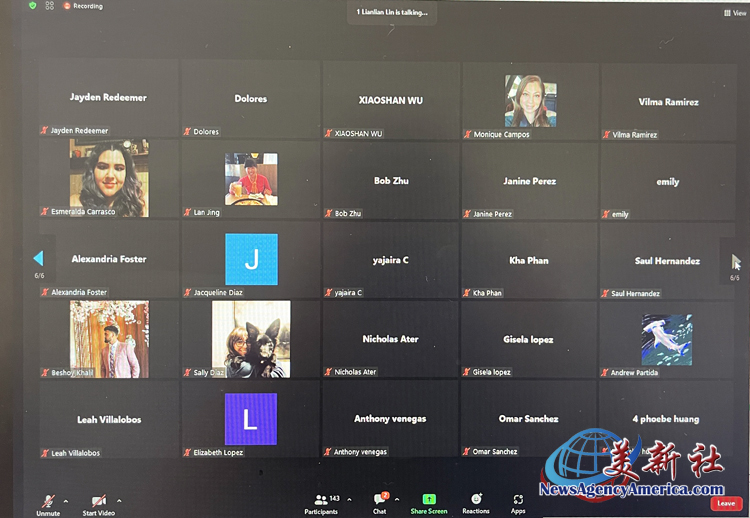Select Beshoy Khalil profile photo
Viewport: 750px width, 518px height.
109,339
